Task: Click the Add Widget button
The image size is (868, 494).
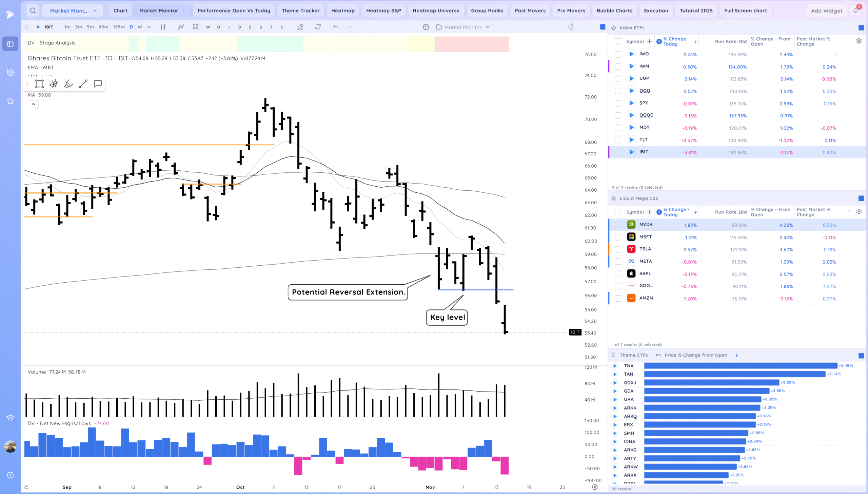Action: (x=826, y=11)
